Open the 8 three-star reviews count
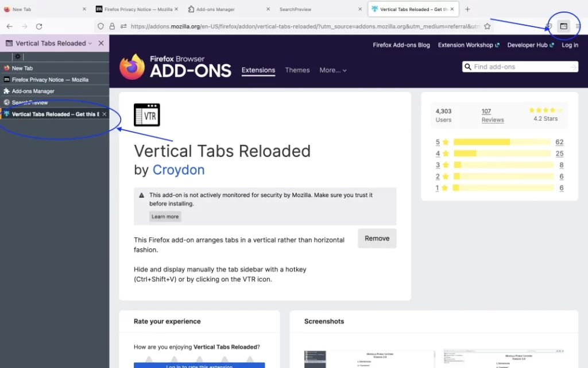This screenshot has height=368, width=588. (561, 165)
